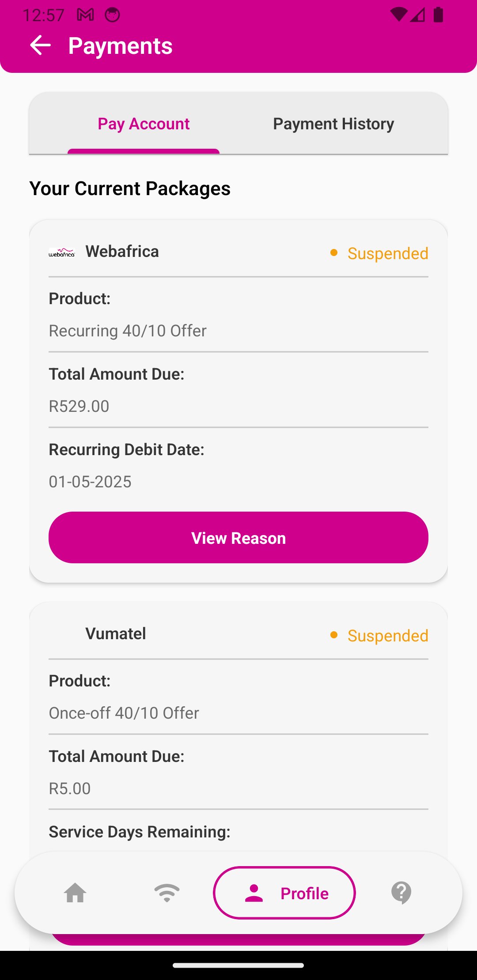The width and height of the screenshot is (477, 980).
Task: Tap the Wi-Fi signal status icon
Action: (x=398, y=15)
